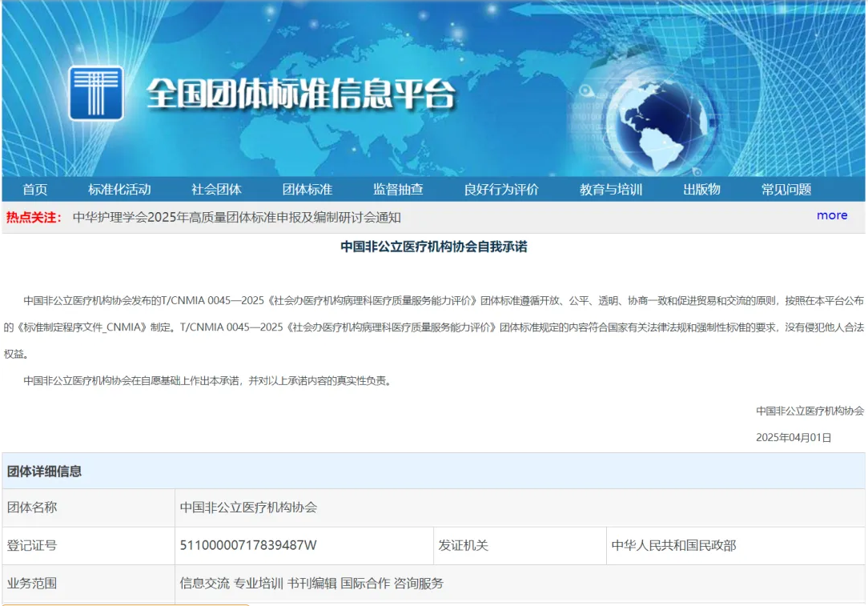The width and height of the screenshot is (868, 606).
Task: Click the 团体详细信息 section header
Action: (x=433, y=471)
